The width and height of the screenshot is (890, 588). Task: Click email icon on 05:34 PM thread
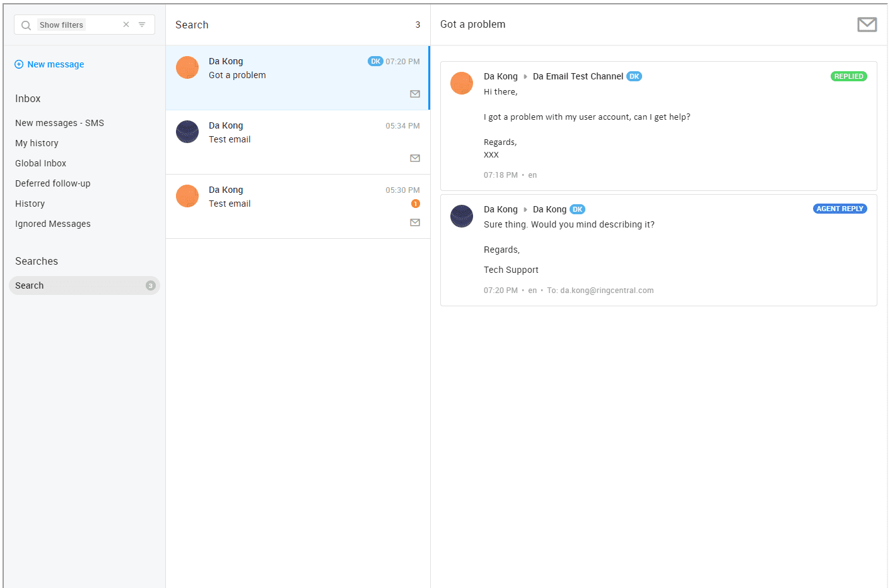415,158
